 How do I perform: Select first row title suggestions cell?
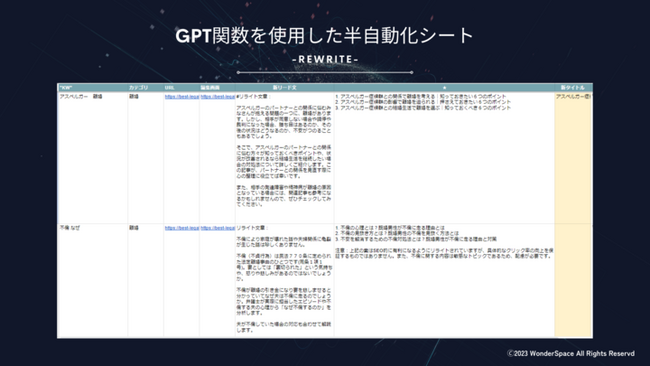tap(444, 158)
